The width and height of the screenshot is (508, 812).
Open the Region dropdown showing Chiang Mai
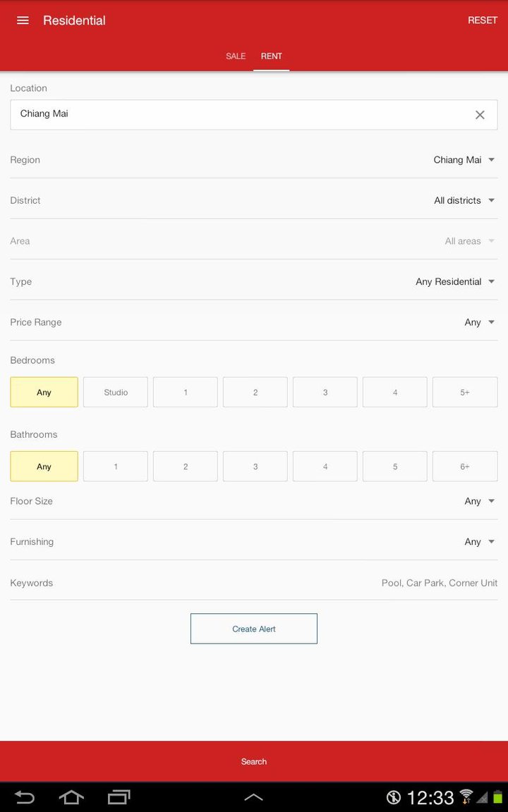464,160
